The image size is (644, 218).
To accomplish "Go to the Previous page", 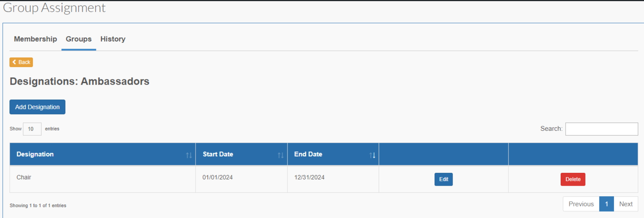I will (x=581, y=204).
